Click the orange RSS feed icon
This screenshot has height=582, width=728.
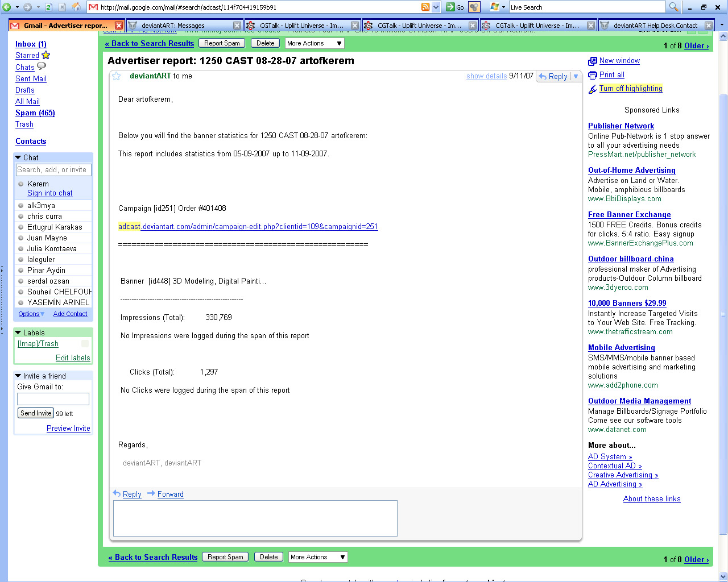425,7
